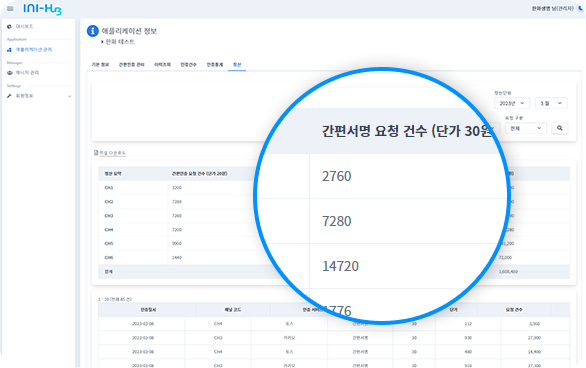Click the 1,608,400 total amount cell

[508, 272]
